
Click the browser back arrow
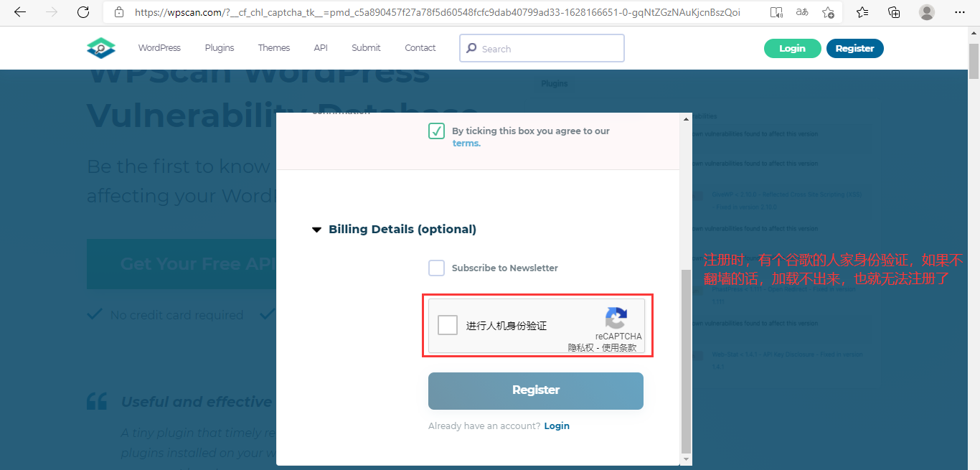click(x=20, y=12)
